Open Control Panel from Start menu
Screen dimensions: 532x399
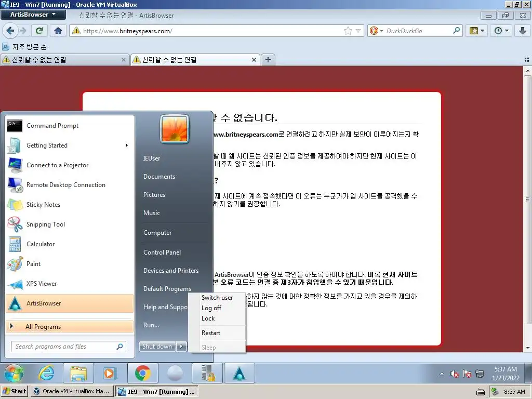click(x=162, y=252)
